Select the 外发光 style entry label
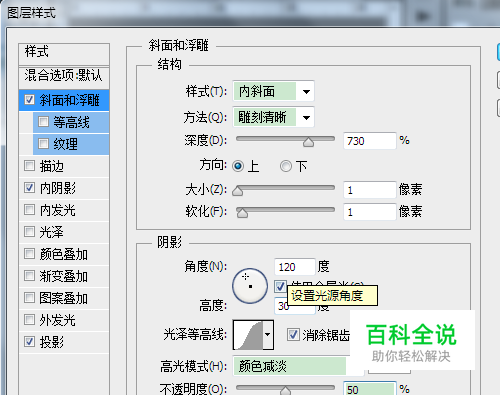The height and width of the screenshot is (395, 500). 58,320
